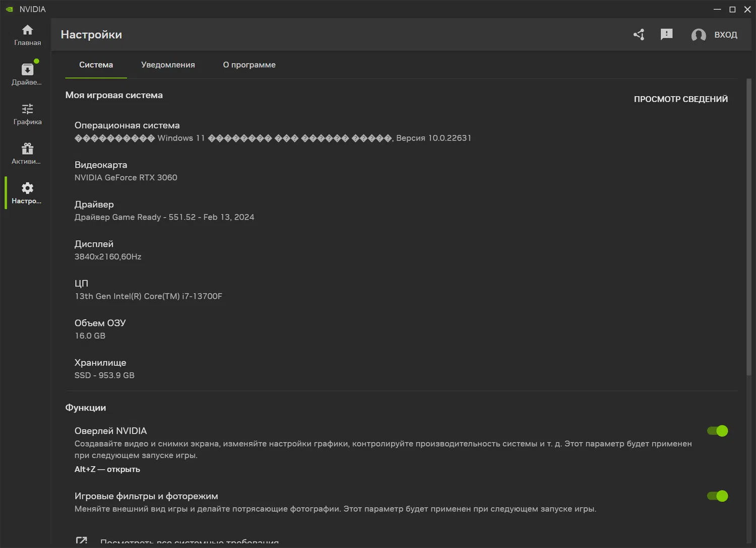Click the Версия 10.0.22631 OS text
The height and width of the screenshot is (548, 756).
pos(433,138)
